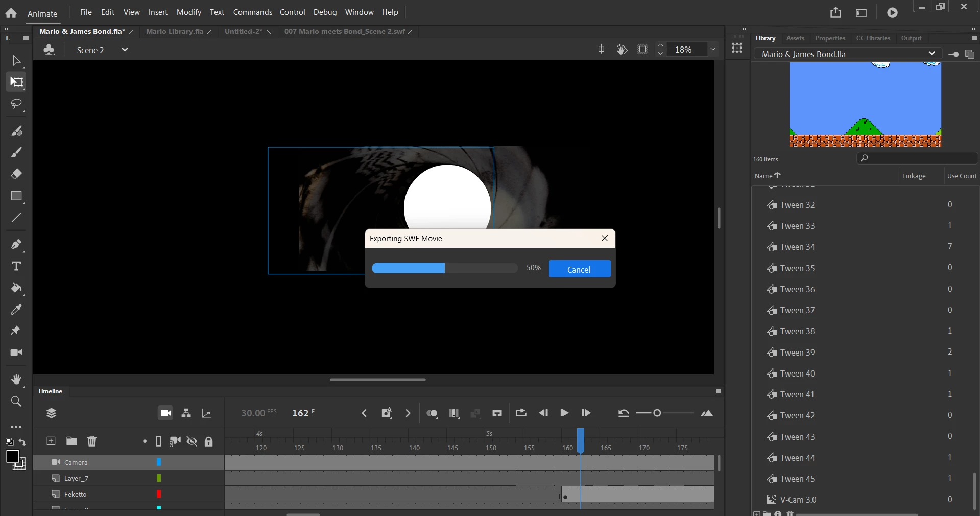This screenshot has width=980, height=516.
Task: Click the Zoom tool
Action: (16, 402)
